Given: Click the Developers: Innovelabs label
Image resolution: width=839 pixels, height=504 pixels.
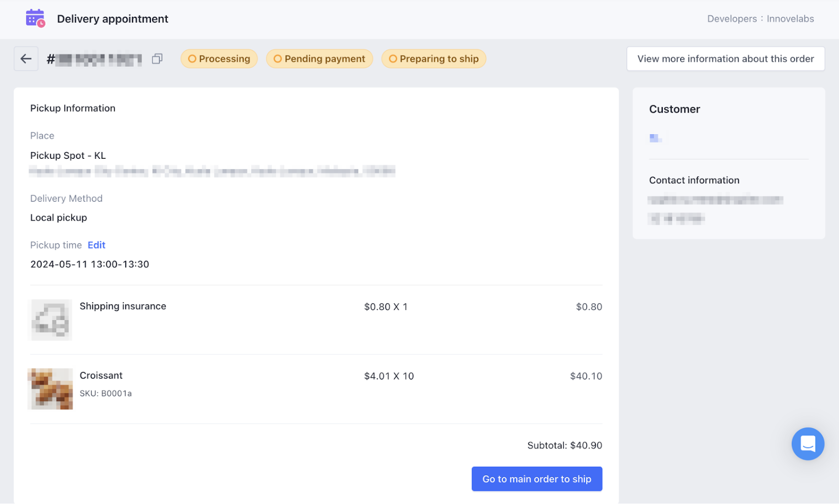Looking at the screenshot, I should coord(760,19).
